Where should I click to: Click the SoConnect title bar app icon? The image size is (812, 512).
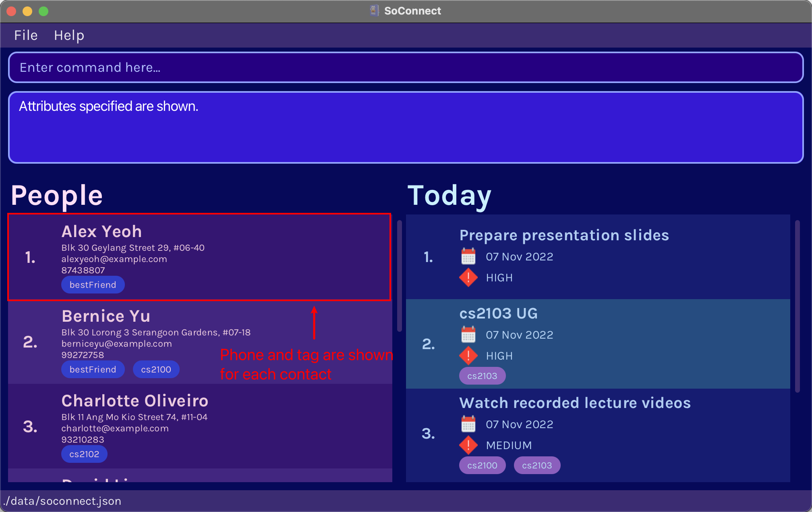coord(375,10)
